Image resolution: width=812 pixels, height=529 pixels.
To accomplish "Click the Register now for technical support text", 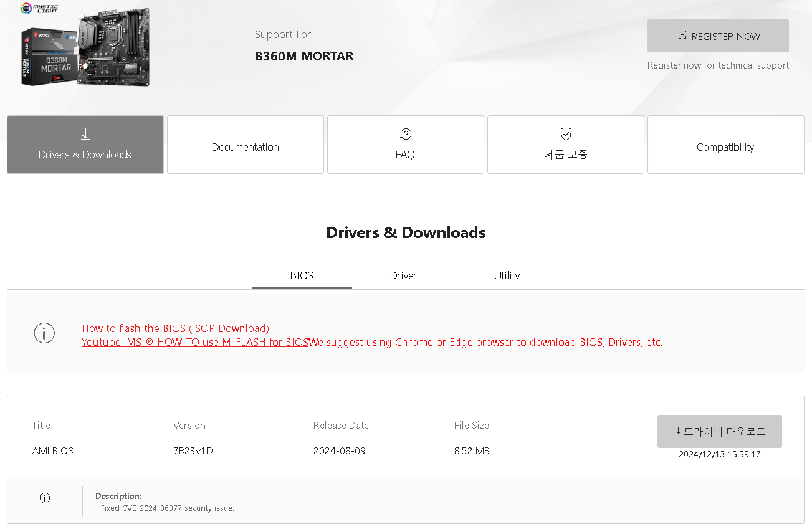I will [x=718, y=65].
